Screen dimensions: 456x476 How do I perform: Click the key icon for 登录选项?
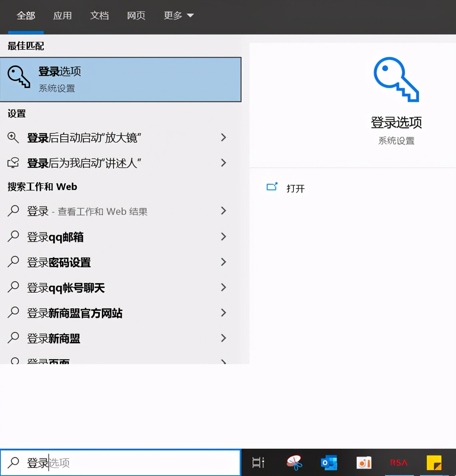(x=18, y=78)
